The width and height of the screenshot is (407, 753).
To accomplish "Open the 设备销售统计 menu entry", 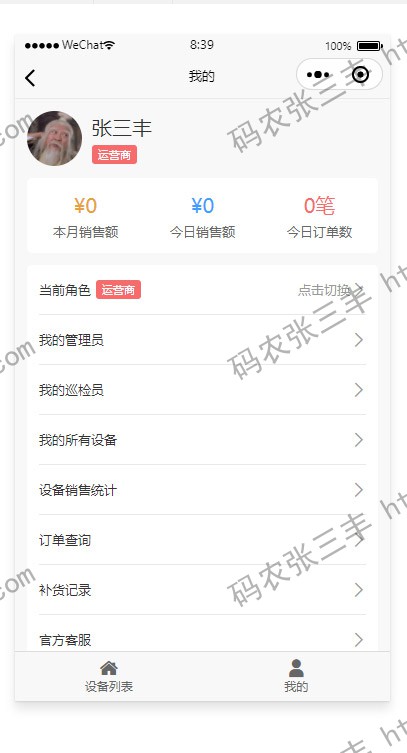I will pos(202,490).
